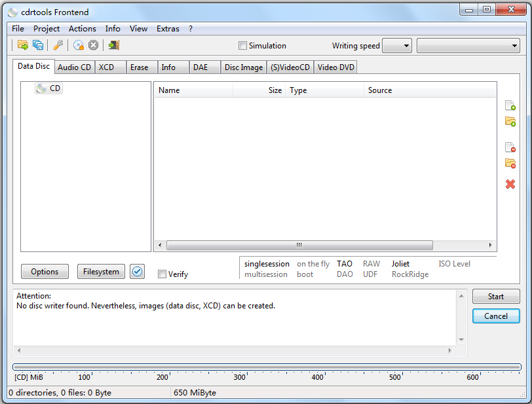Toggle the Verify checkbox
The image size is (532, 404).
162,274
